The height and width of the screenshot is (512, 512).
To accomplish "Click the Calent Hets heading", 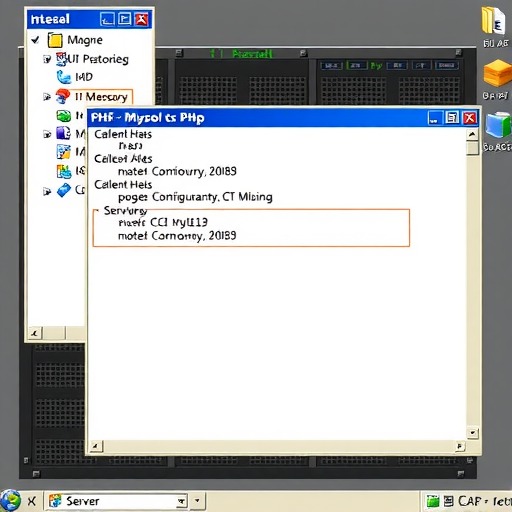I will click(123, 184).
